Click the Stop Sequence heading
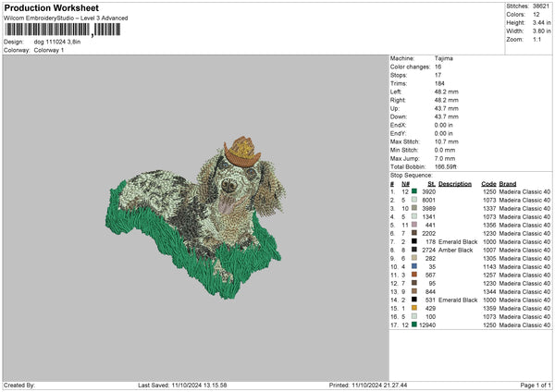 tap(411, 175)
